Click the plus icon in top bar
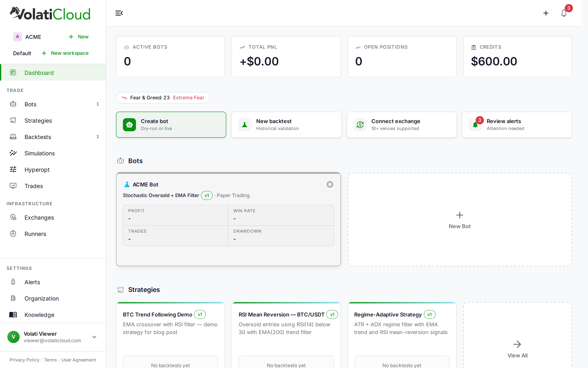588x368 pixels. [x=546, y=13]
